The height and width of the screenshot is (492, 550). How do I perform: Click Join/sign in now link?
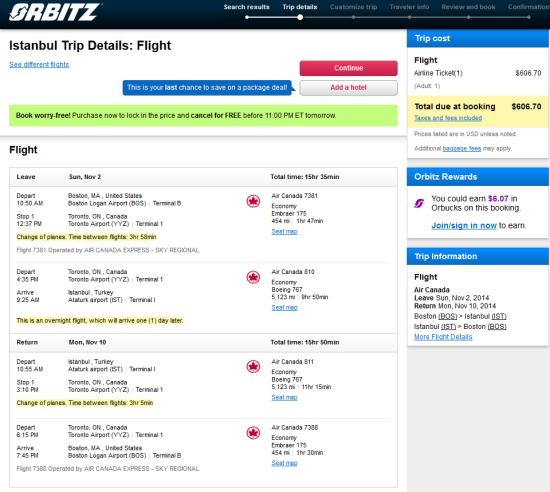464,225
